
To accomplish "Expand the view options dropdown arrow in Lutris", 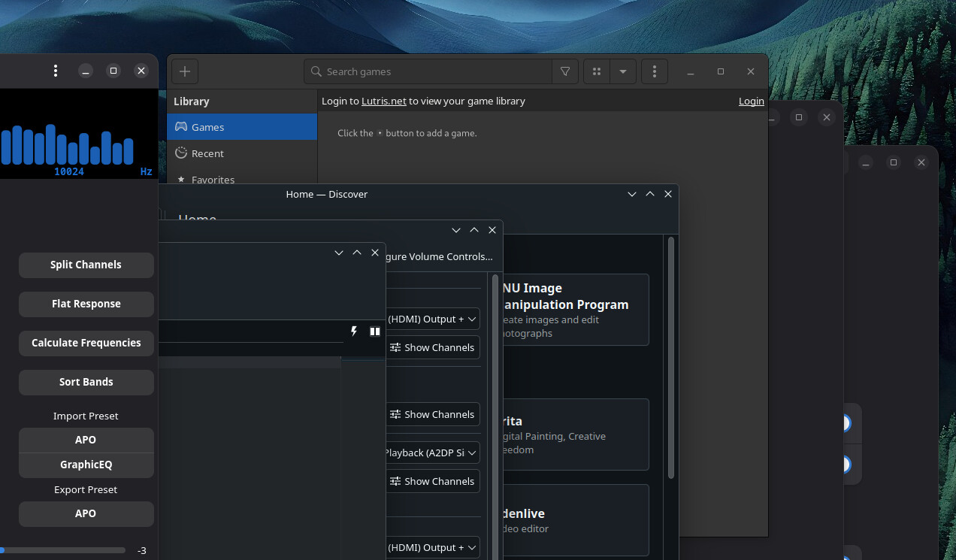I will [623, 71].
